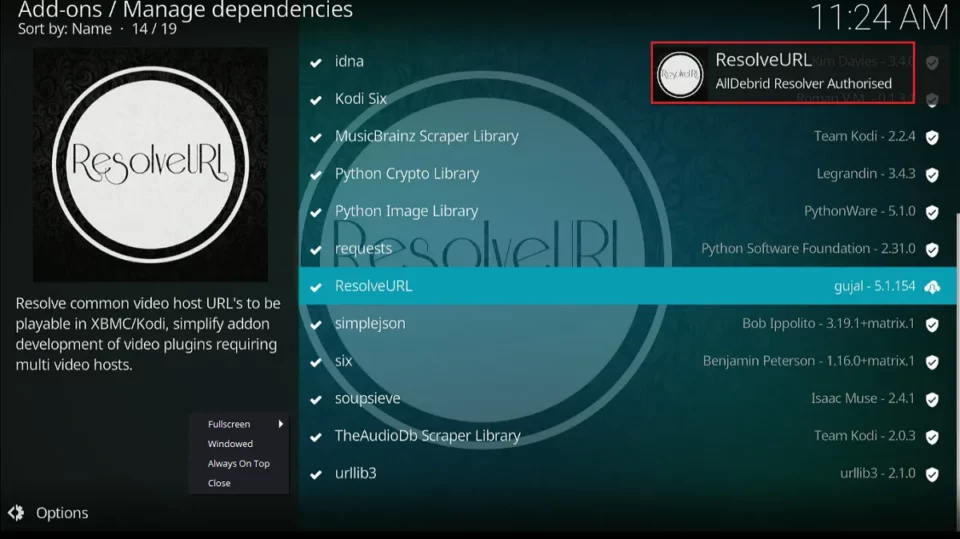The width and height of the screenshot is (960, 539).
Task: Click the gujal - 5.1.154 version text
Action: 874,286
